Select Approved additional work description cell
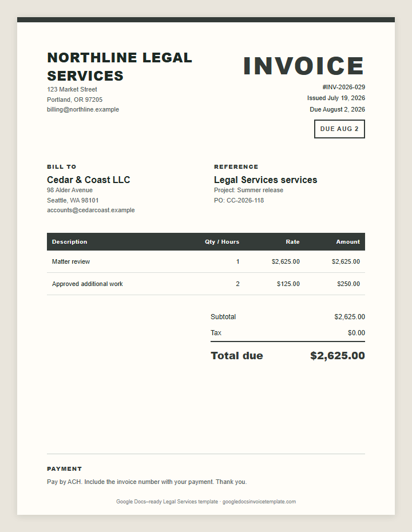 [x=87, y=284]
